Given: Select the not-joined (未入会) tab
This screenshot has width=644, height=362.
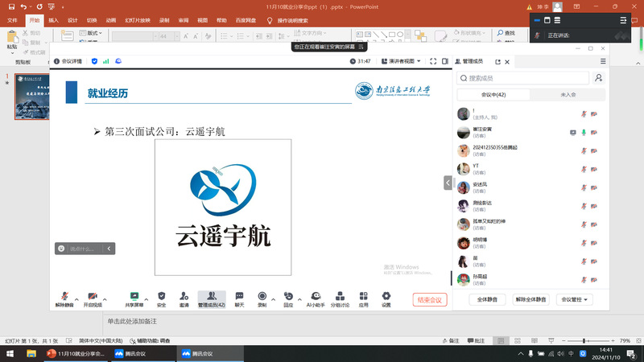Looking at the screenshot, I should (568, 95).
